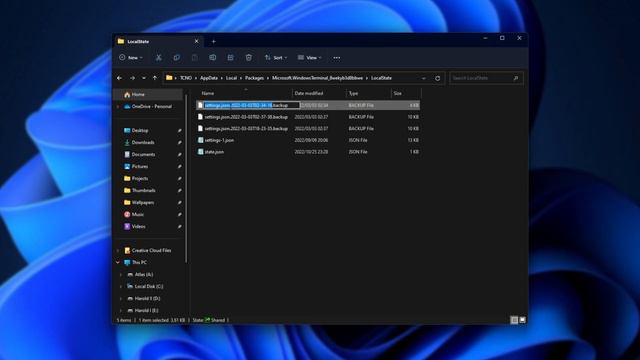This screenshot has height=360, width=640.
Task: Click the settings-1.json file icon
Action: [200, 140]
